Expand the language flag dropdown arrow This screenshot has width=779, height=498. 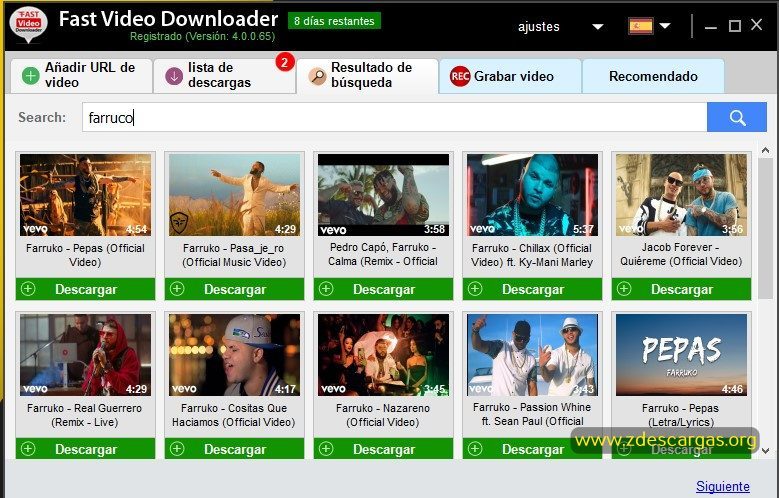click(665, 26)
